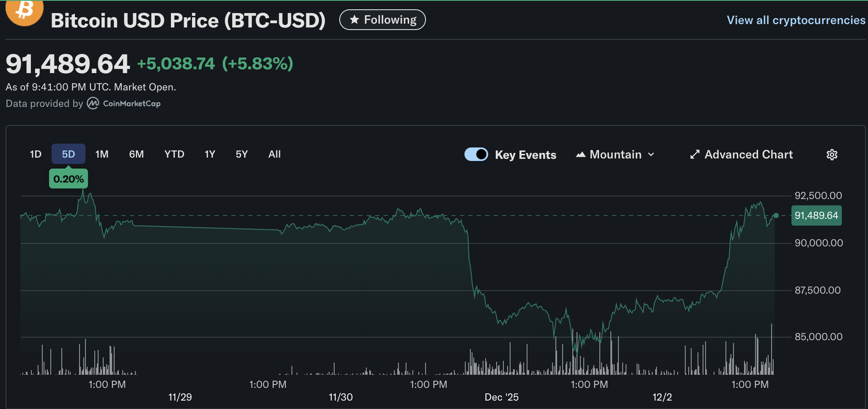Screen dimensions: 868x409
Task: Toggle Following status for BTC-USD
Action: pyautogui.click(x=382, y=19)
